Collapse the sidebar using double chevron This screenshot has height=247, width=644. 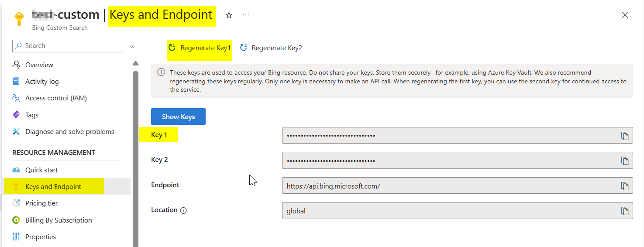coord(132,46)
